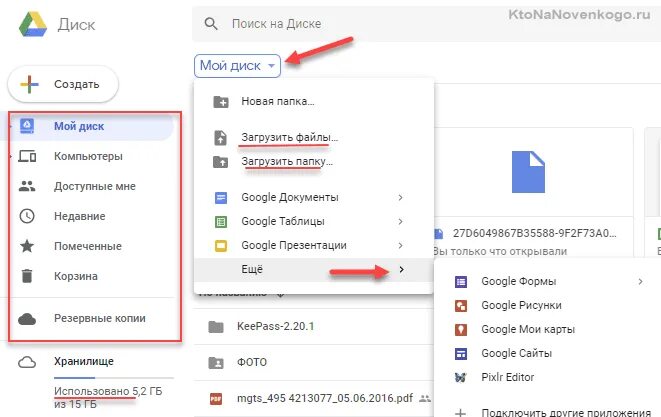
Task: Click the Недавние clock icon
Action: point(27,216)
